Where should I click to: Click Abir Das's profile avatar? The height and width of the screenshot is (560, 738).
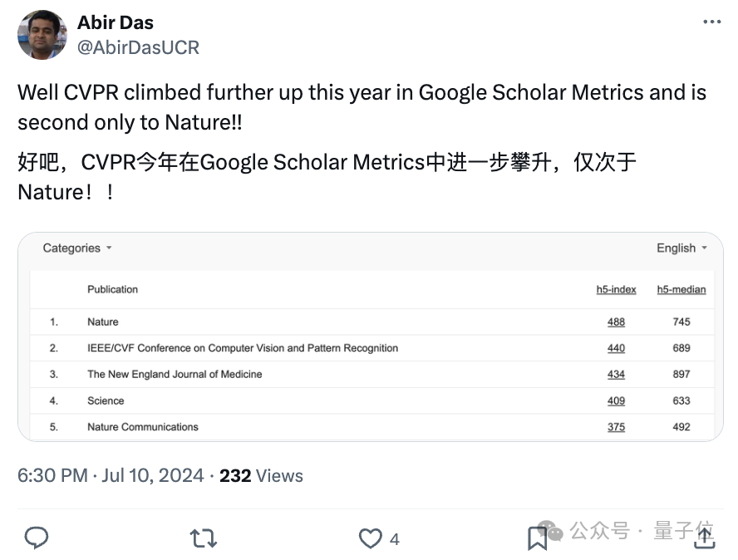42,35
